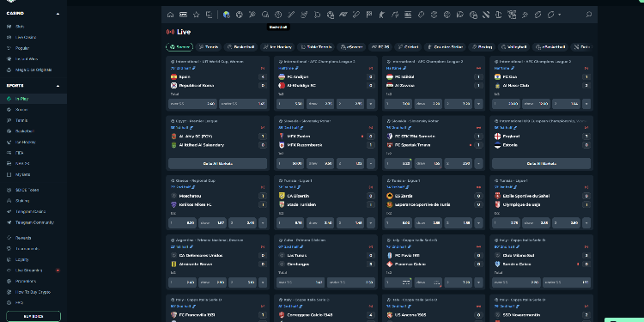Click the FAQ icon in sidebar
Viewport: 644px width, 322px height.
pos(9,303)
